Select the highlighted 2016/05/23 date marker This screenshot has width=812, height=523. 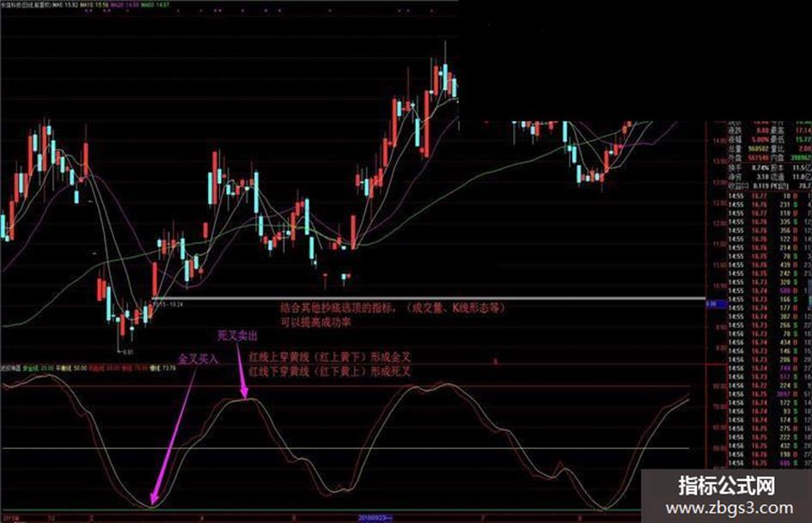coord(375,518)
